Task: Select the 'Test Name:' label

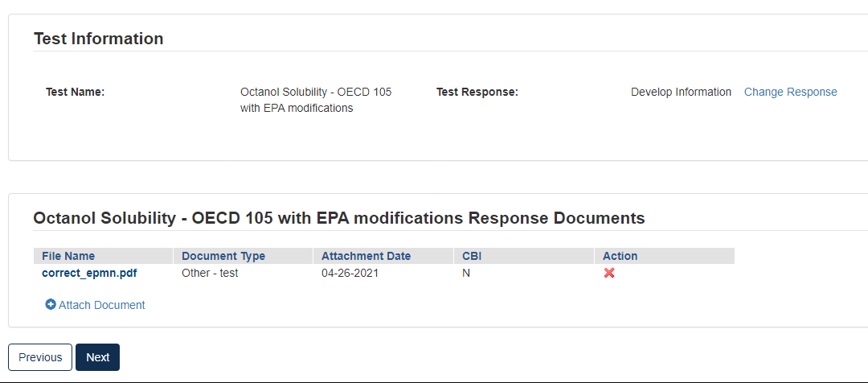Action: coord(76,92)
